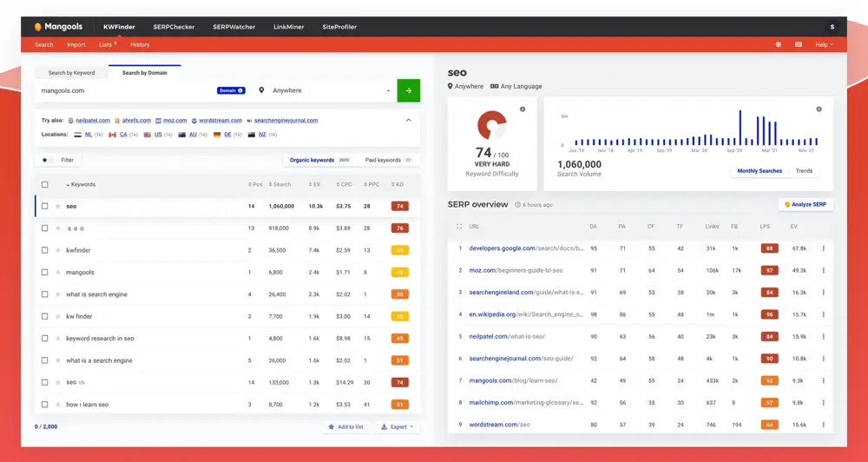868x462 pixels.
Task: Open the more menu for mangools.com result
Action: point(823,380)
